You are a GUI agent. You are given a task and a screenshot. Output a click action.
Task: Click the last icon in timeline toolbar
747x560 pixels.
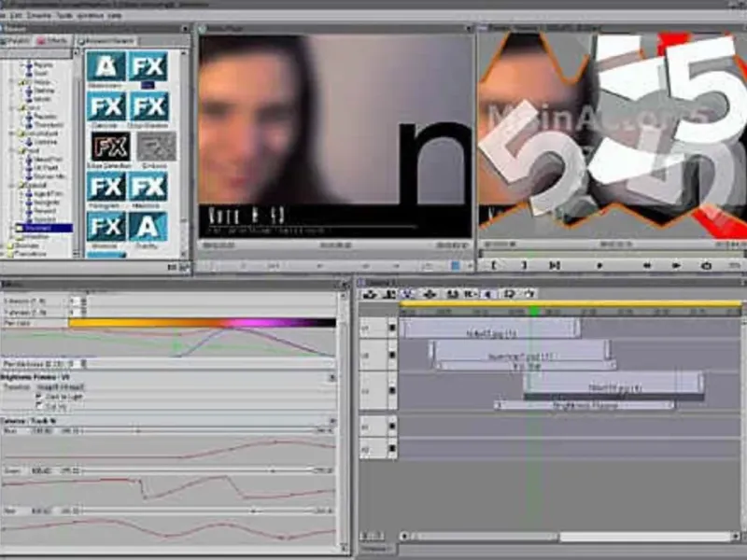(530, 294)
